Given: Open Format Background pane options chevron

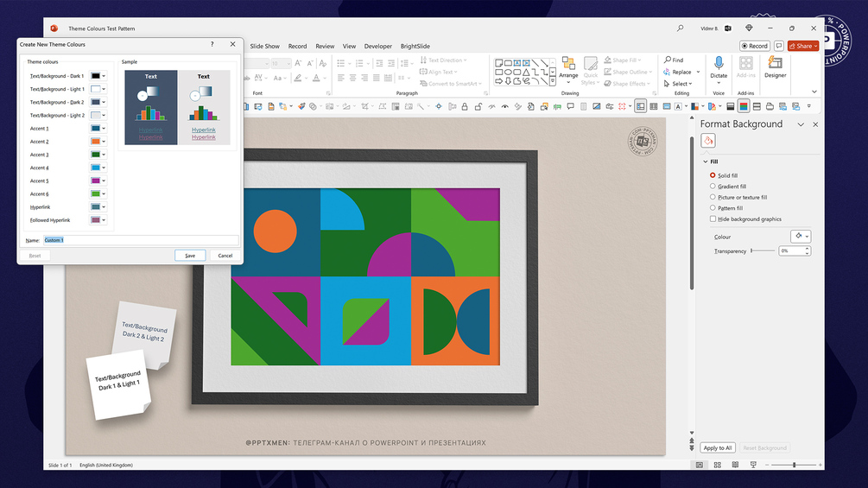Looking at the screenshot, I should [801, 124].
